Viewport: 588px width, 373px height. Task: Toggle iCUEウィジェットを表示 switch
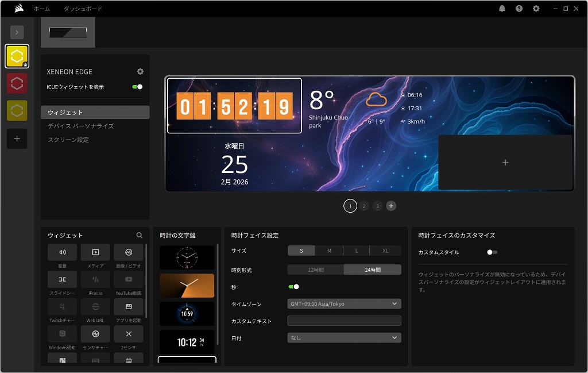(x=137, y=87)
